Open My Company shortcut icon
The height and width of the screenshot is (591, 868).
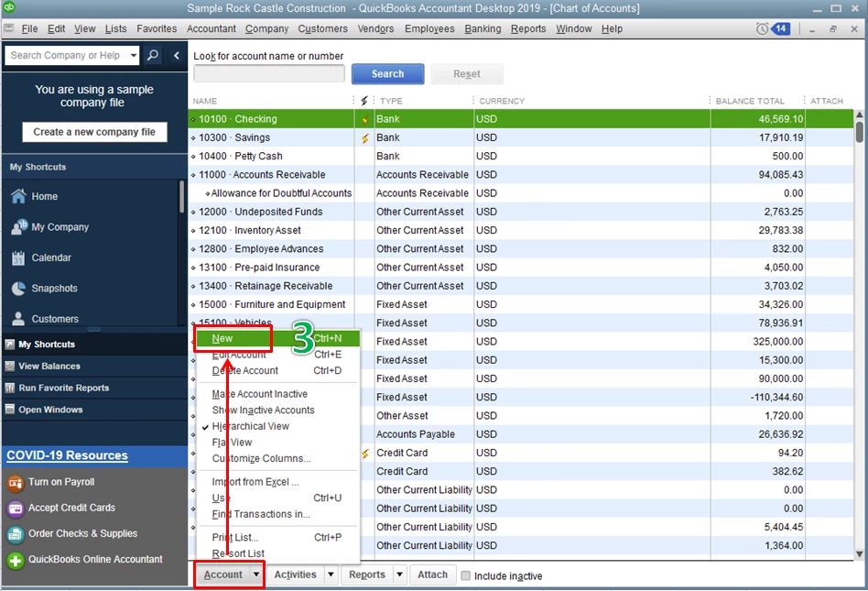(x=19, y=227)
